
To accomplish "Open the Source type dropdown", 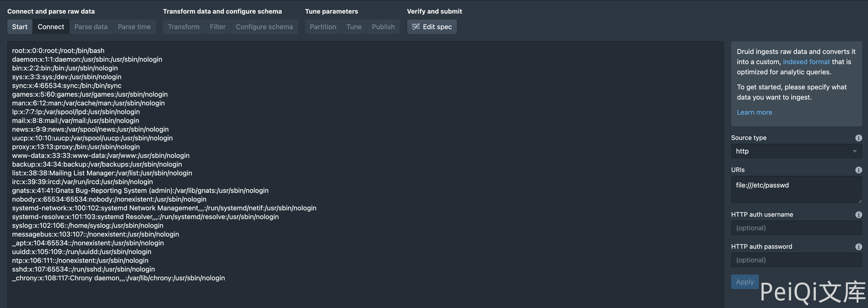I will coord(796,151).
